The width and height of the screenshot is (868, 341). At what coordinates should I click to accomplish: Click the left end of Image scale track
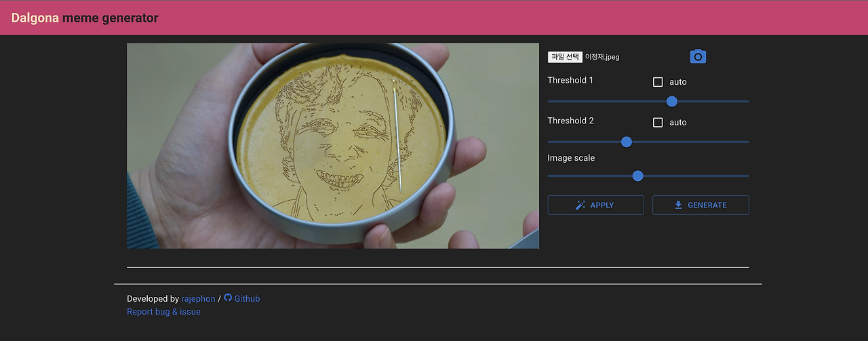tap(549, 176)
